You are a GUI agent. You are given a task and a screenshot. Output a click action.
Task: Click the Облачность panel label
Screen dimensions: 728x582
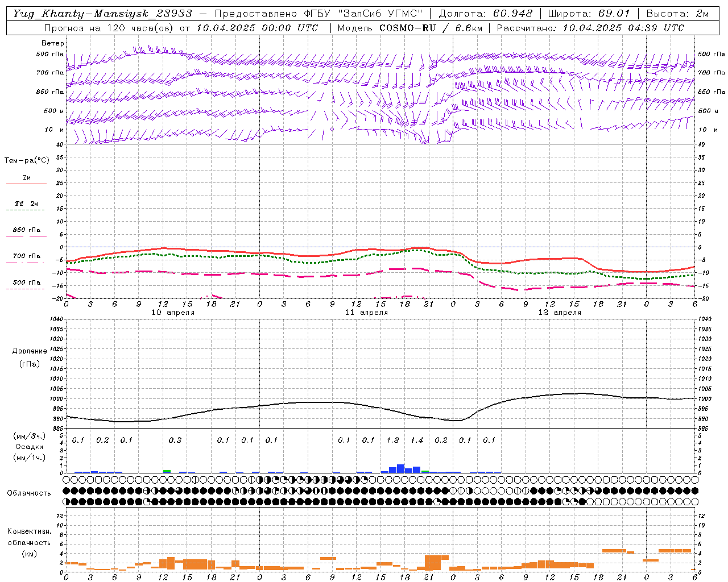tap(29, 493)
